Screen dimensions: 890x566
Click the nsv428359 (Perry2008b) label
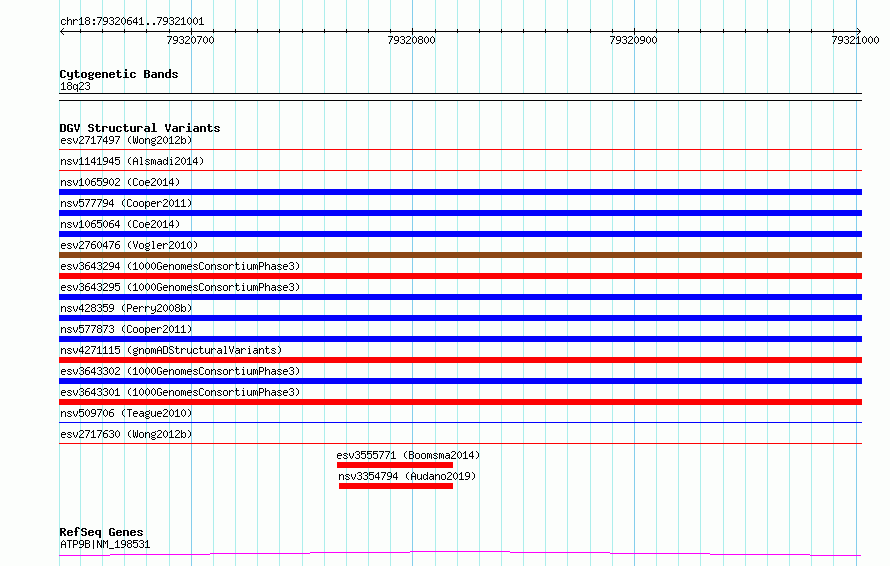click(126, 308)
